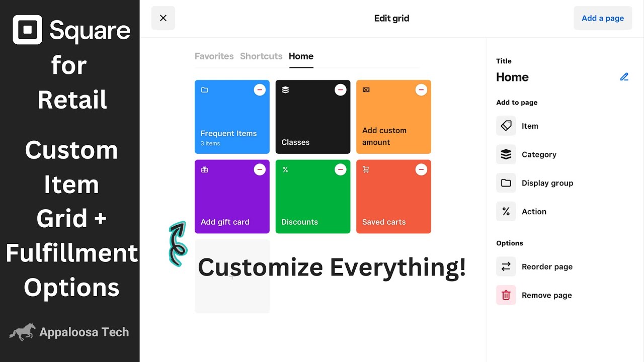The height and width of the screenshot is (362, 644).
Task: Select the orange Add custom amount tile
Action: [393, 117]
